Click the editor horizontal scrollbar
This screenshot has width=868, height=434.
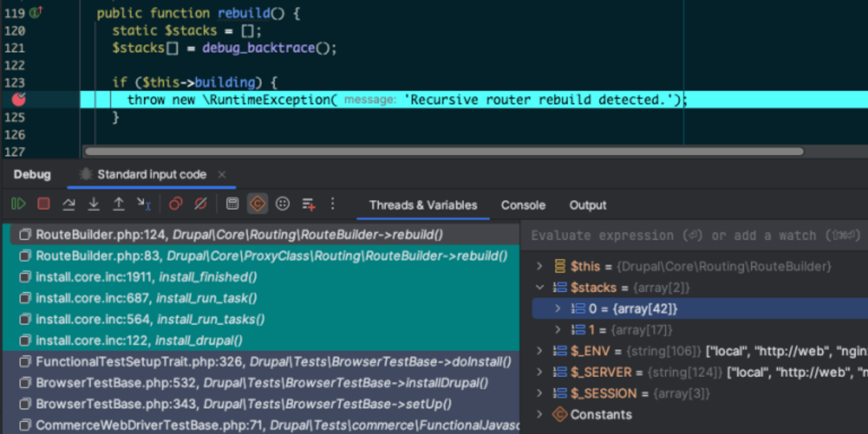click(444, 151)
